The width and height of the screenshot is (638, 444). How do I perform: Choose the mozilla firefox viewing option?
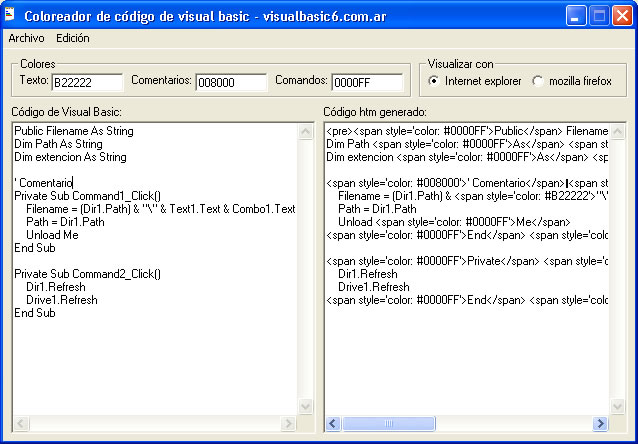pos(538,81)
